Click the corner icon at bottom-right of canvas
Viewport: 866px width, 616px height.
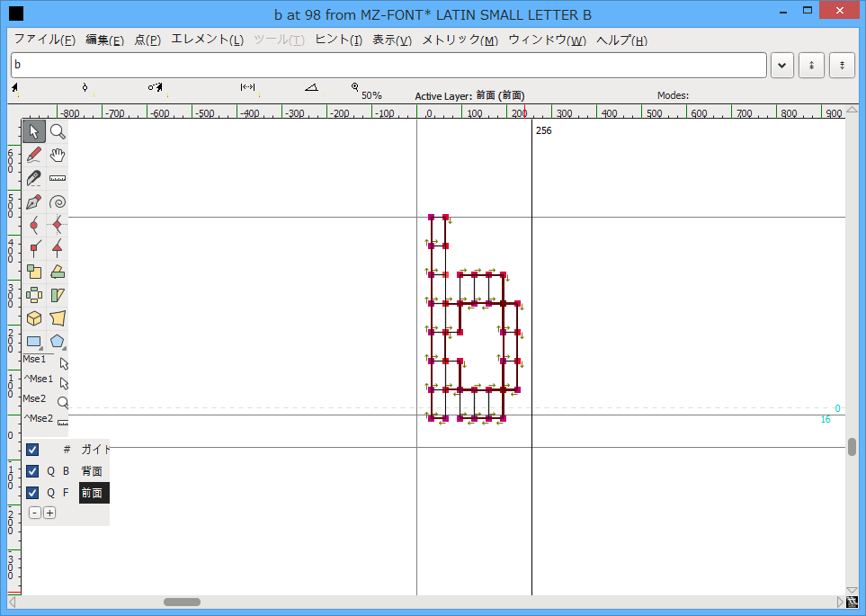pyautogui.click(x=852, y=602)
